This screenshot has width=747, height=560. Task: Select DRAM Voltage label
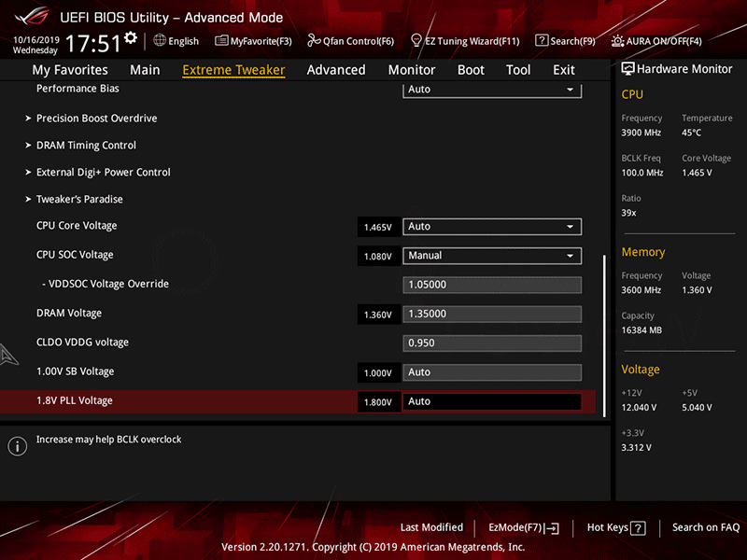68,313
